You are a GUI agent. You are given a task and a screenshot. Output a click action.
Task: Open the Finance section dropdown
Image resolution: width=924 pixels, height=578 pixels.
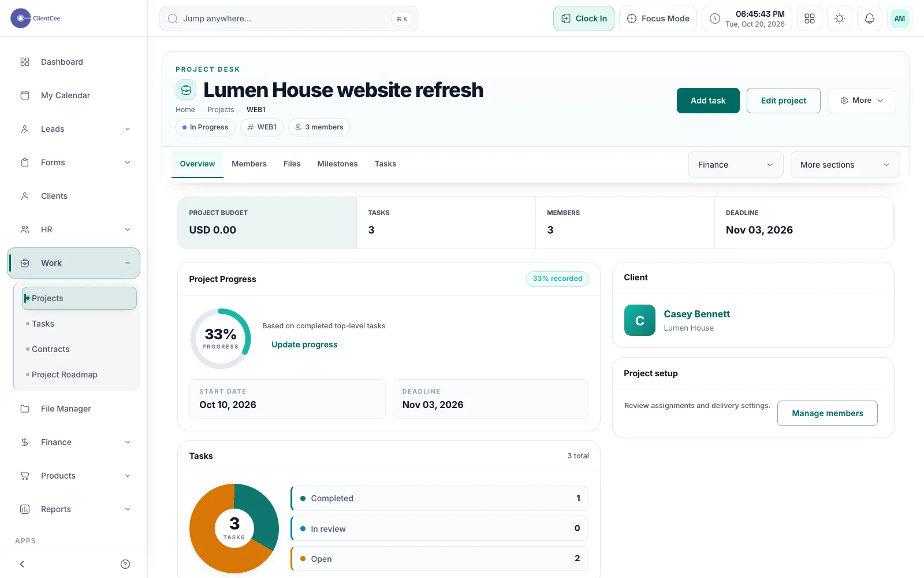point(736,165)
